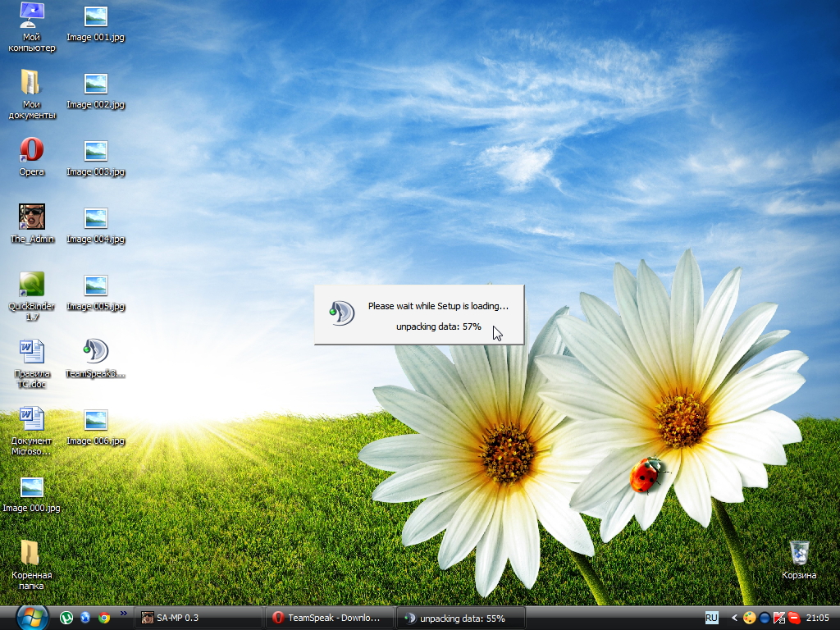This screenshot has width=840, height=630.
Task: Open the RU language indicator
Action: coord(711,618)
